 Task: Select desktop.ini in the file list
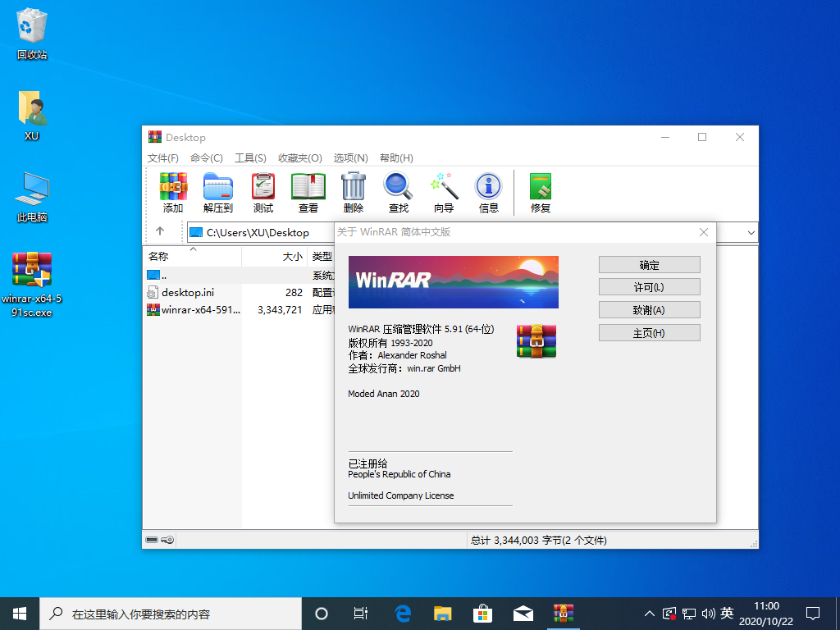pyautogui.click(x=189, y=292)
